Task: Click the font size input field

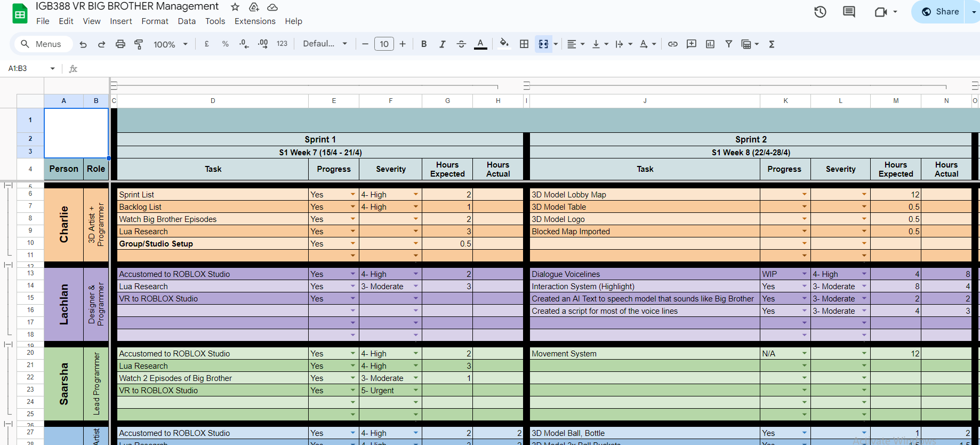Action: pyautogui.click(x=384, y=44)
